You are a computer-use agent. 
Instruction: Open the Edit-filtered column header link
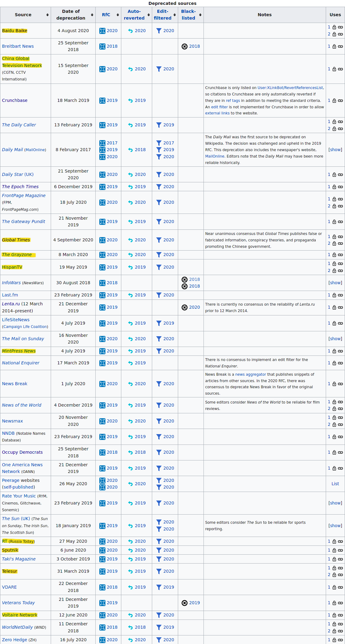coord(163,15)
